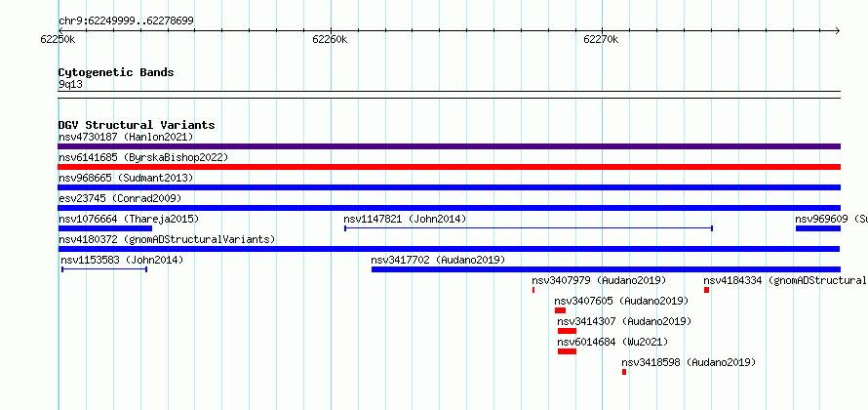868x410 pixels.
Task: Click the 62270k ruler tick label
Action: 601,39
